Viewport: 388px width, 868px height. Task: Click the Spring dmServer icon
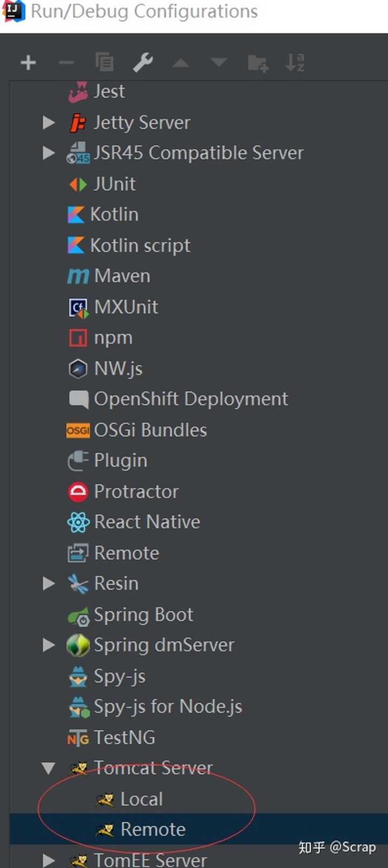click(x=78, y=646)
